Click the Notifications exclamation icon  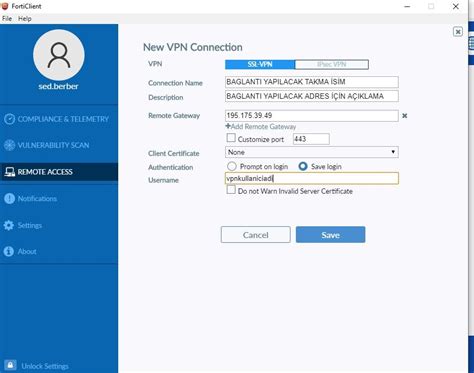click(9, 199)
